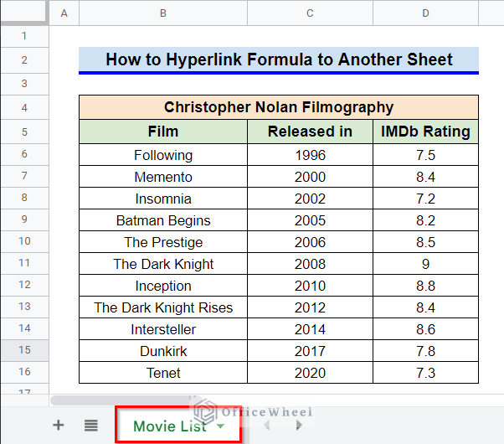Viewport: 504px width, 444px height.
Task: Select the 'Intersteller' cell
Action: (x=163, y=329)
